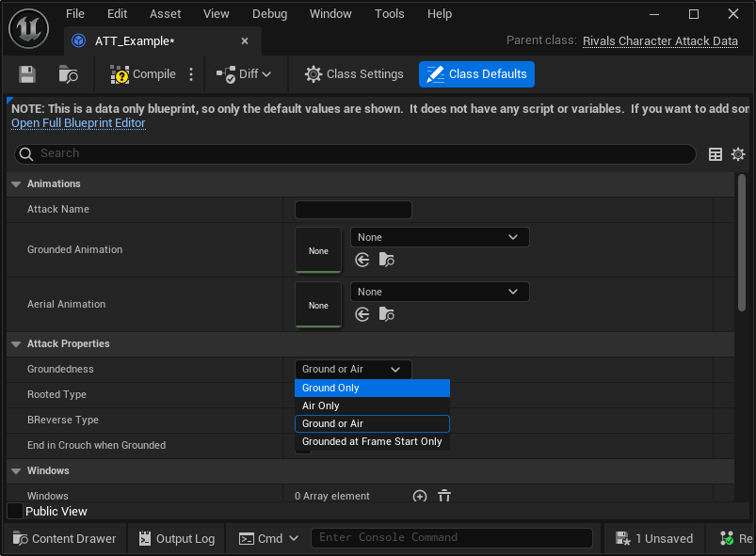Image resolution: width=756 pixels, height=556 pixels.
Task: Click the property matrix grid icon
Action: point(716,154)
